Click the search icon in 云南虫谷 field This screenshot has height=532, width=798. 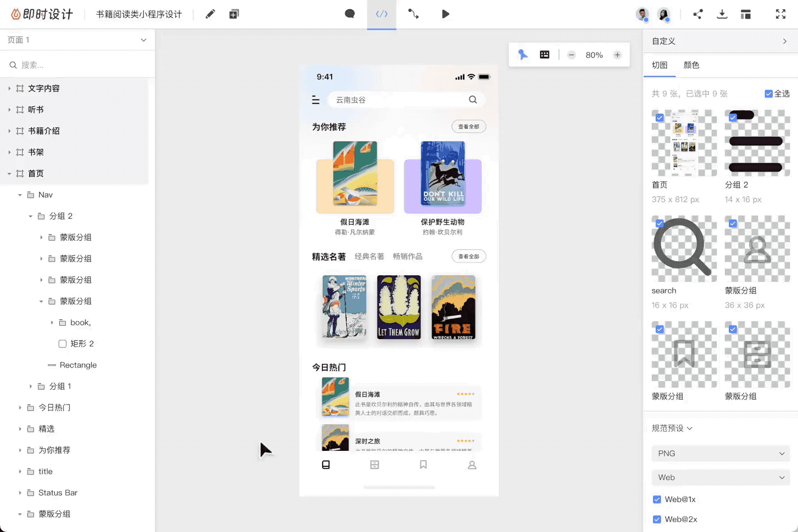click(x=473, y=100)
